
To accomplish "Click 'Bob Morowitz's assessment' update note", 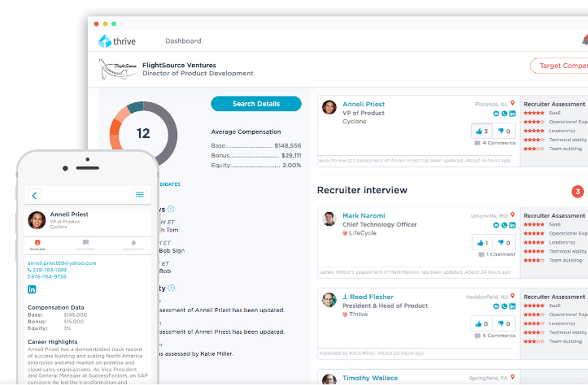I will coord(415,160).
